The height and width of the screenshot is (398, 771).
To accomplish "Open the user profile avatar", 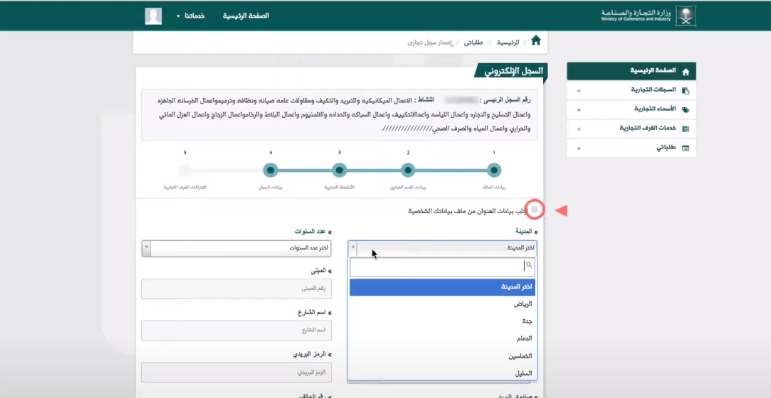I will point(153,16).
